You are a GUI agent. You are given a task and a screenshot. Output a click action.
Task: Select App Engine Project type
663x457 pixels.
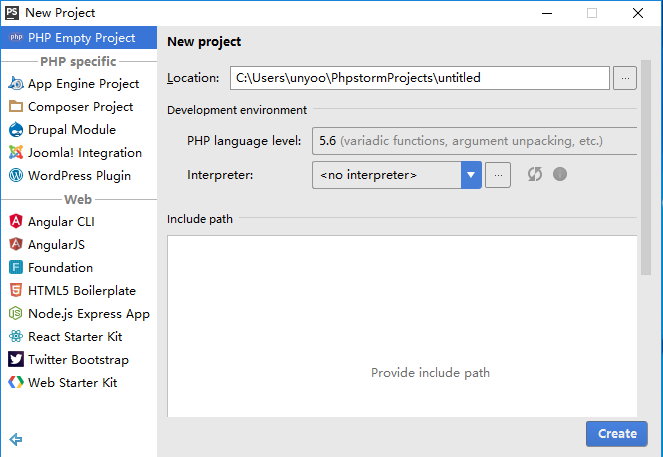click(x=79, y=83)
